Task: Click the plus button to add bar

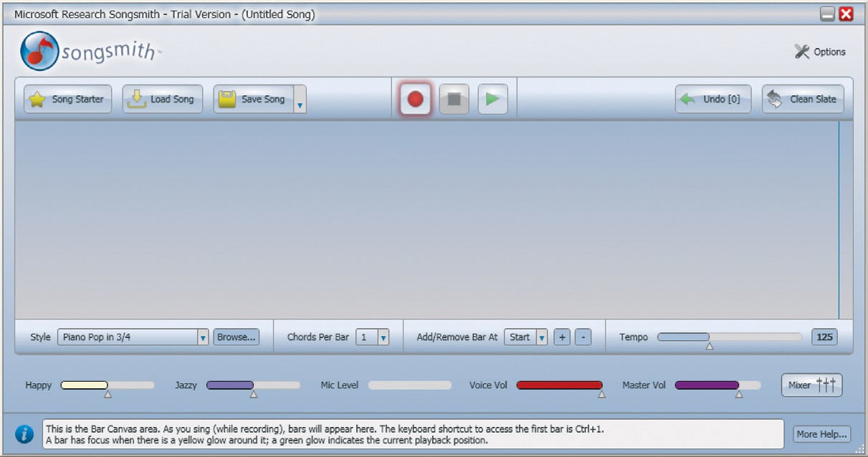Action: coord(562,337)
